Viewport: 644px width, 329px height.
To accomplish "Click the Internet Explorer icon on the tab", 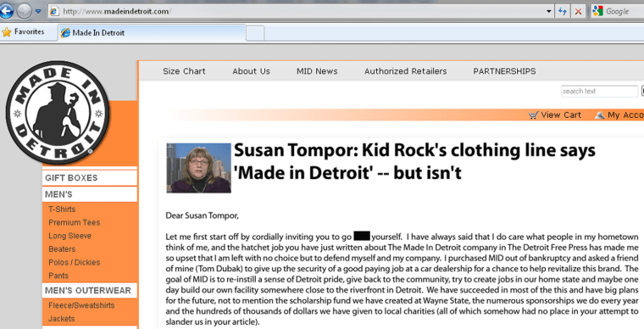I will pos(65,33).
